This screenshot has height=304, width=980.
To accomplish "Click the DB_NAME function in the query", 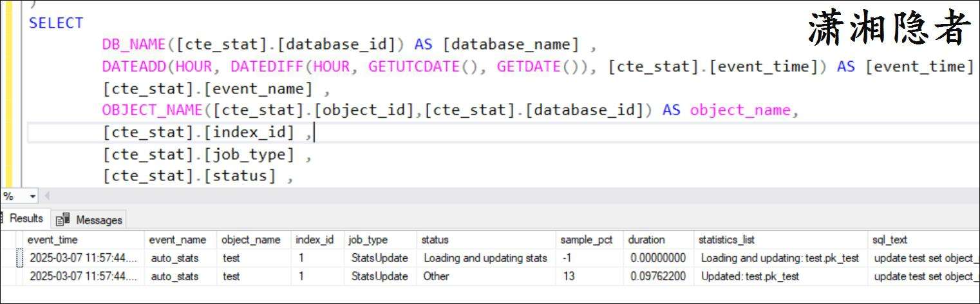I will tap(134, 44).
